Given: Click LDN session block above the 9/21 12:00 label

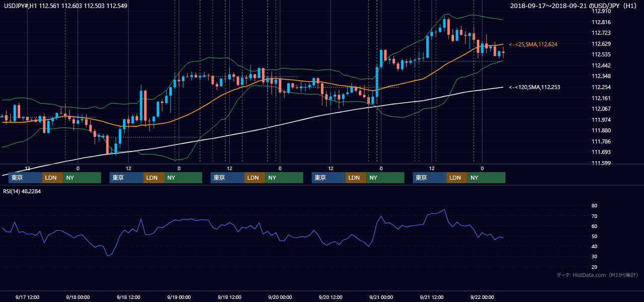Looking at the screenshot, I should tap(457, 178).
